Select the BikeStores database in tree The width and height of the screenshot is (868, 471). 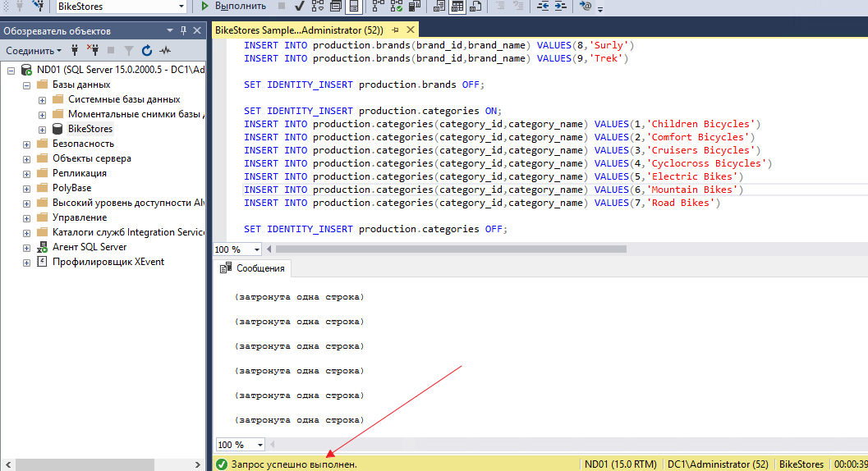(x=90, y=128)
